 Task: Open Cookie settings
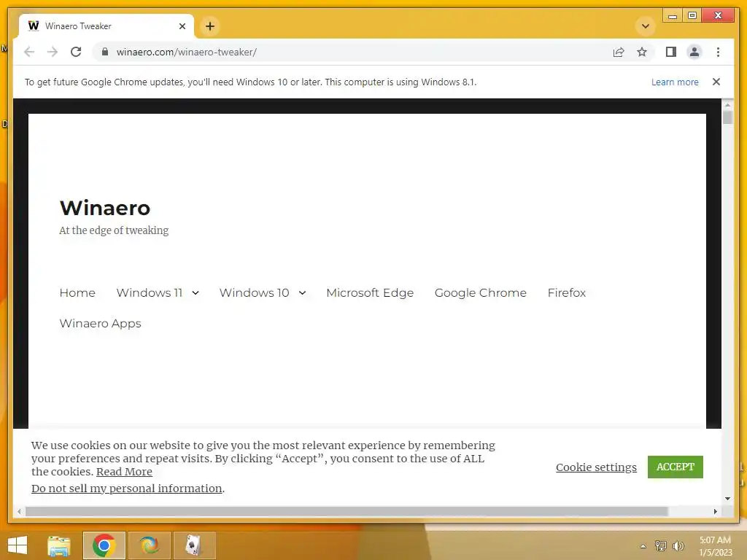point(596,467)
